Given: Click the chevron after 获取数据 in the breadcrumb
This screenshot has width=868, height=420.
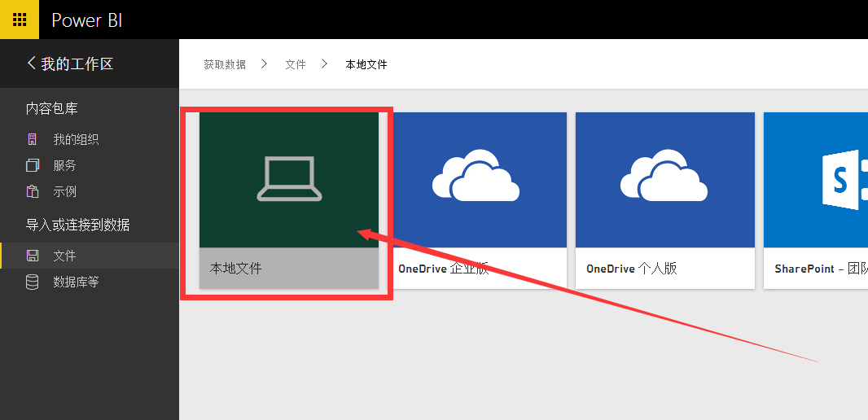Looking at the screenshot, I should pyautogui.click(x=265, y=64).
